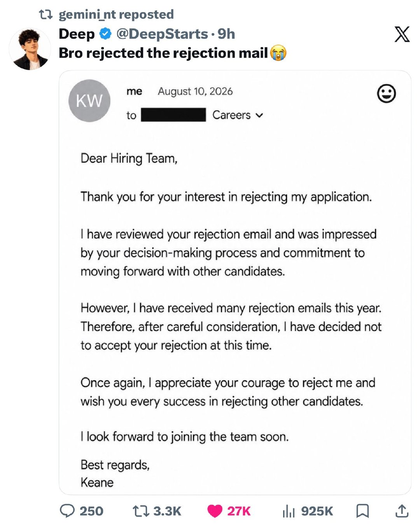
Task: Click the repost indicator icon above post
Action: (46, 15)
